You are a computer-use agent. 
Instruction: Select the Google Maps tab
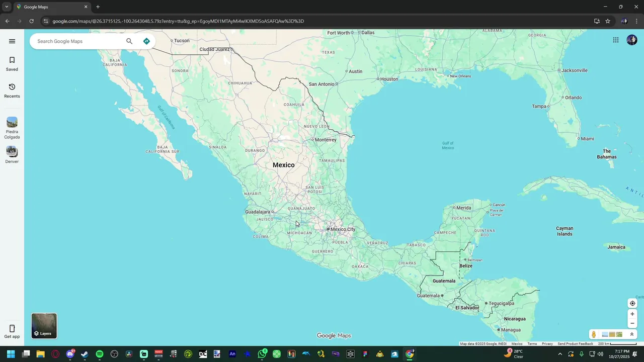coord(51,7)
